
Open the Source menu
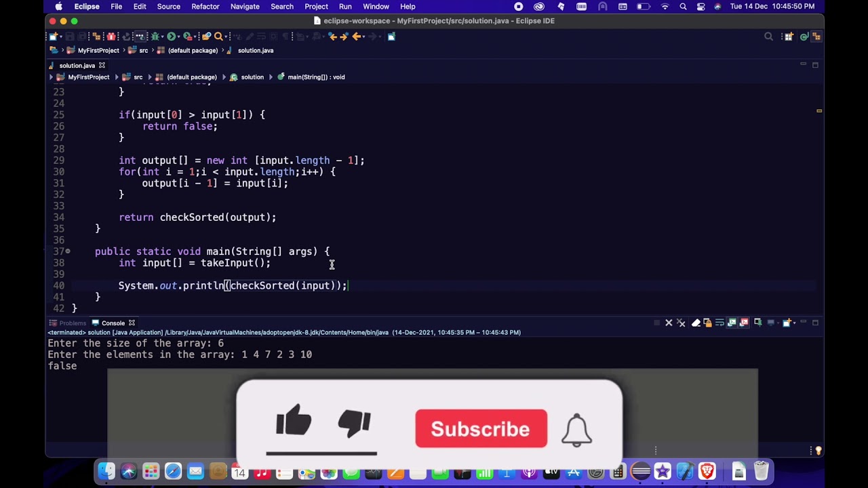click(x=169, y=7)
